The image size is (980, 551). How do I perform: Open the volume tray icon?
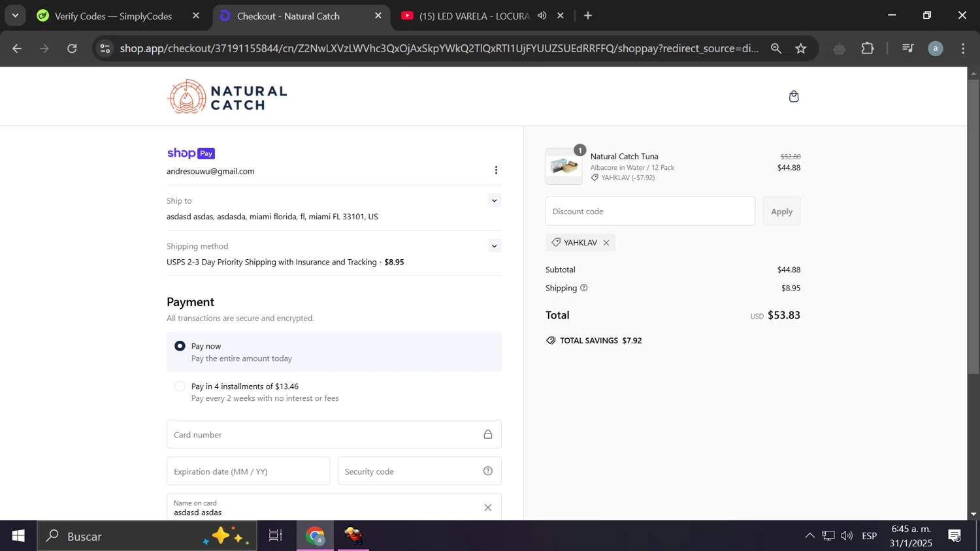[847, 536]
